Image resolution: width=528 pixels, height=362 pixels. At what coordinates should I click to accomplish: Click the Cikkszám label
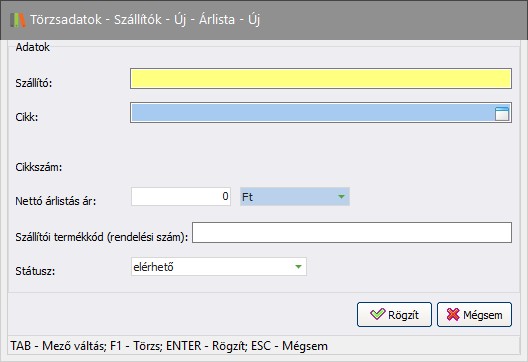(x=39, y=167)
